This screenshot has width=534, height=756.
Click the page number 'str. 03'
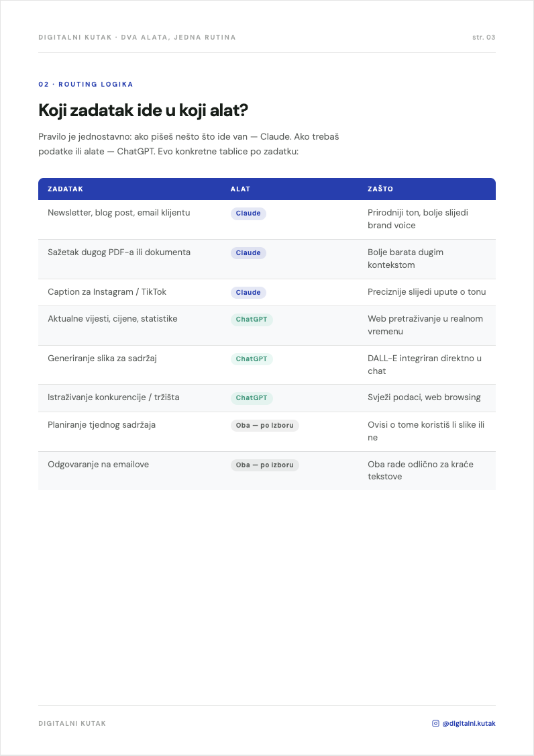pyautogui.click(x=484, y=37)
